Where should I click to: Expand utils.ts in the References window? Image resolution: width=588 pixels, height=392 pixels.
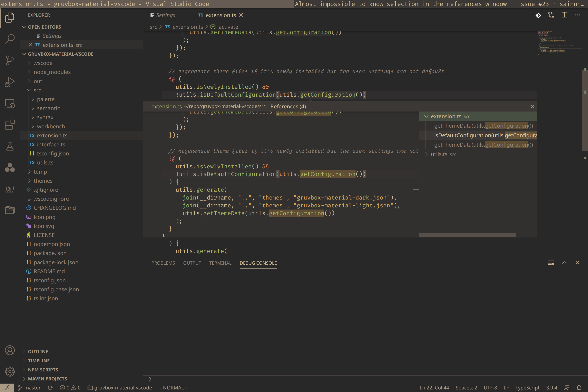click(x=426, y=154)
